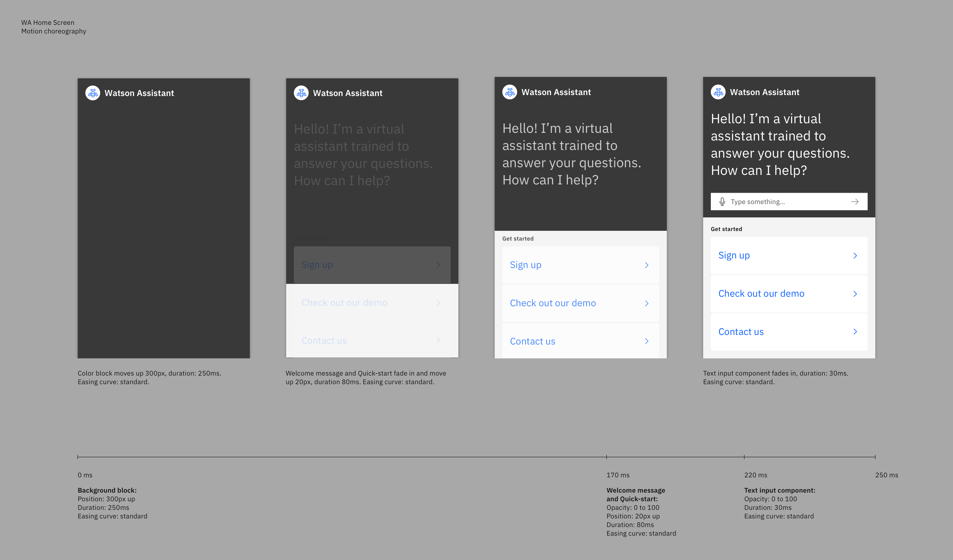Click Watson avatar icon in first screen
The height and width of the screenshot is (560, 953).
[x=93, y=93]
